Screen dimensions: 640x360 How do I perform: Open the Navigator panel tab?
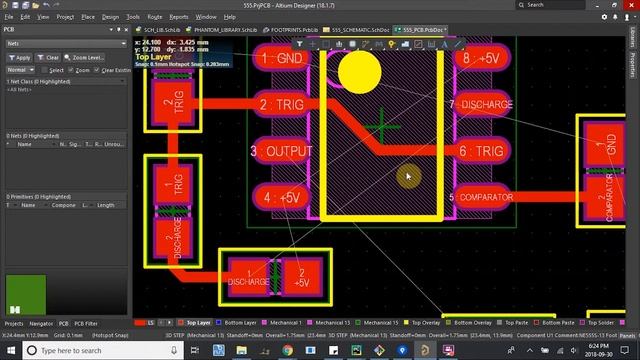point(41,324)
